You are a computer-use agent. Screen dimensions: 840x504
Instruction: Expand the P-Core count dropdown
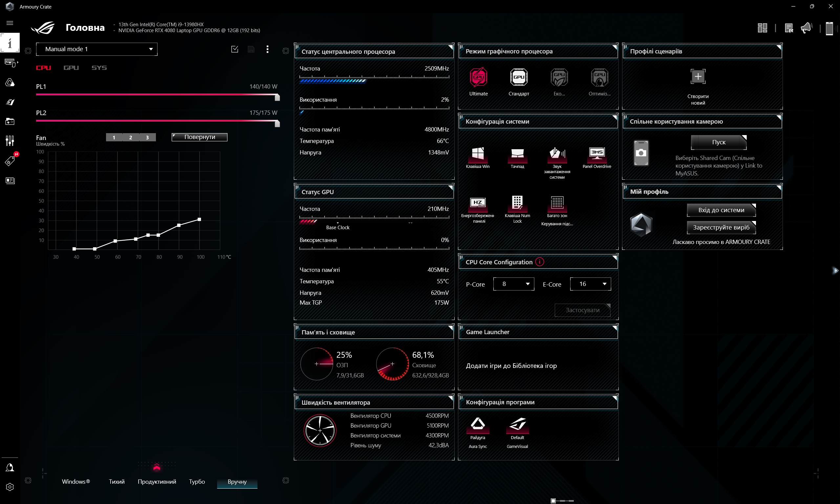(x=513, y=284)
